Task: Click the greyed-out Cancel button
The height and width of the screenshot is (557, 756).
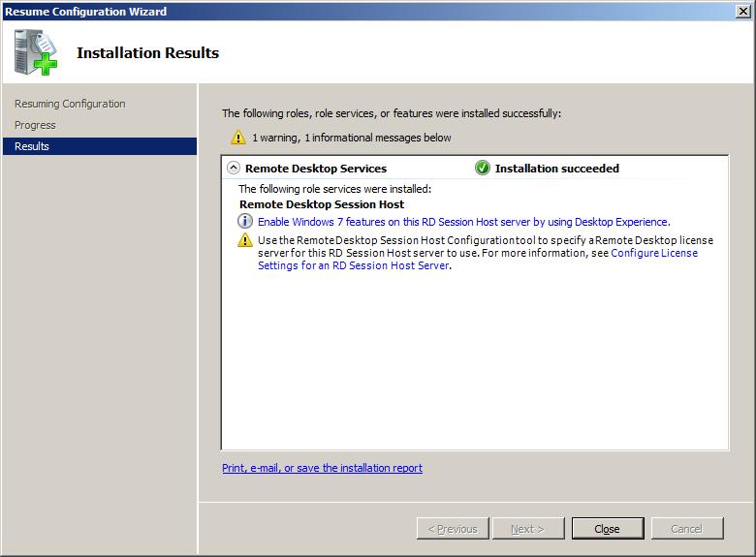Action: [x=686, y=529]
